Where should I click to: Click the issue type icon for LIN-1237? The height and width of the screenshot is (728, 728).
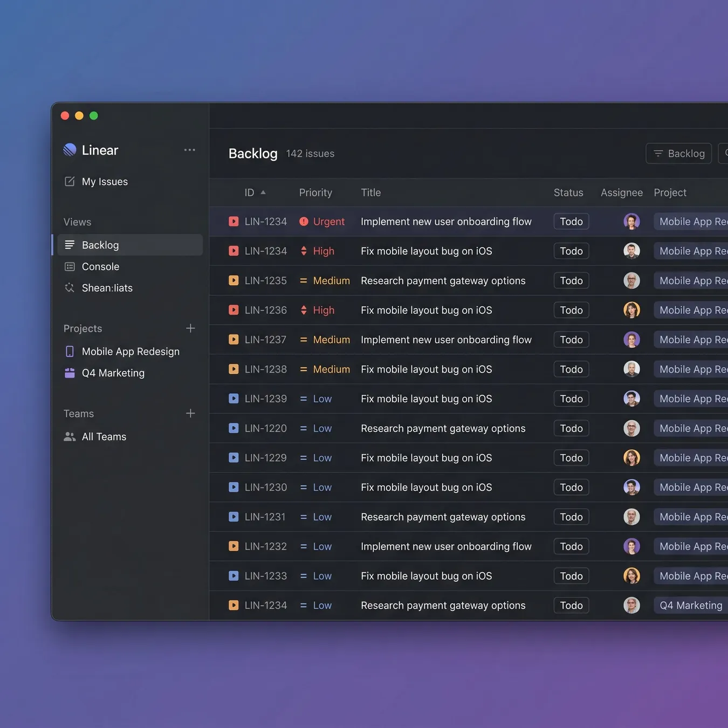[233, 340]
